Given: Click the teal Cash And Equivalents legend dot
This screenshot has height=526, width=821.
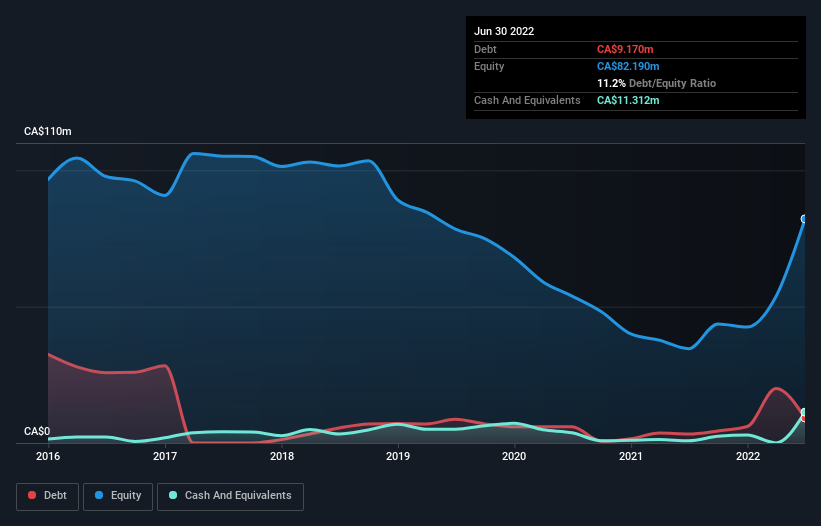Looking at the screenshot, I should [173, 495].
